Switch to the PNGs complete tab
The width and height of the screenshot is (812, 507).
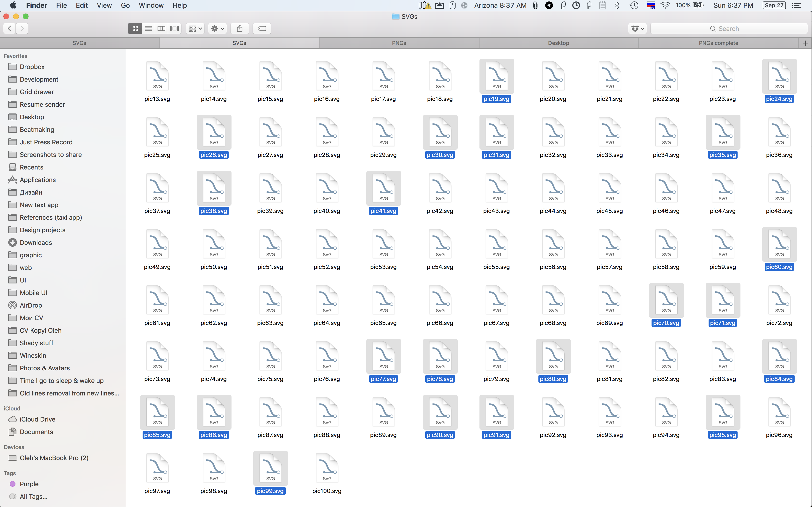click(x=718, y=43)
